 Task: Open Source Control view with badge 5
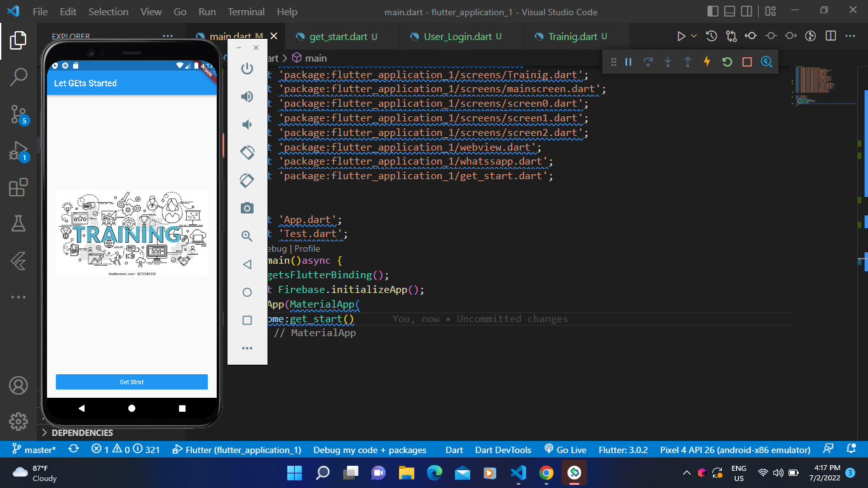(x=18, y=114)
